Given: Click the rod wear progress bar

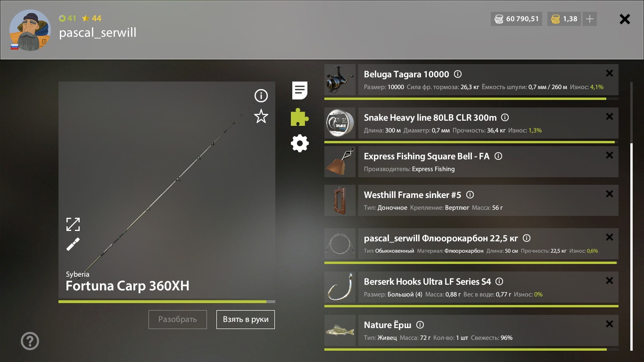Looking at the screenshot, I should pyautogui.click(x=167, y=302).
